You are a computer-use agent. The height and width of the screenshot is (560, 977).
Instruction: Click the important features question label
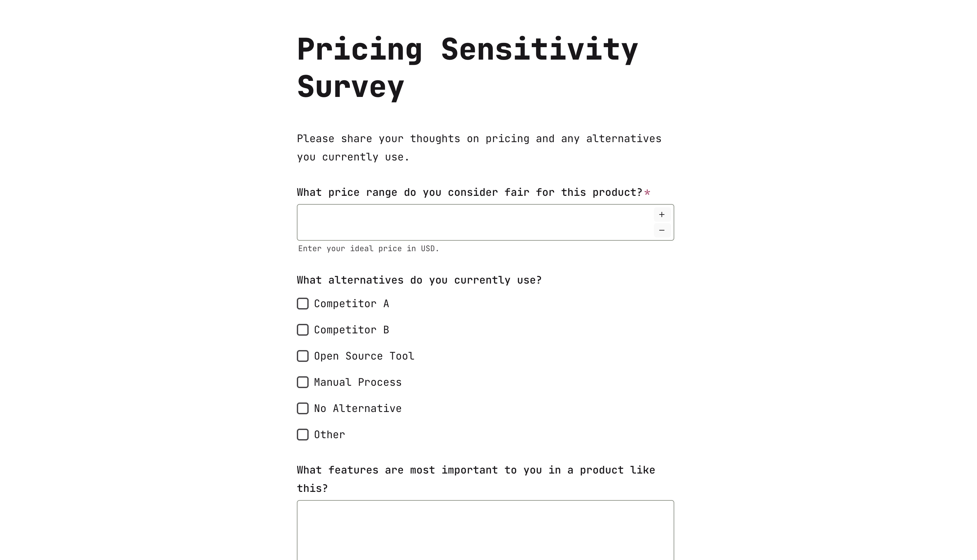point(476,479)
